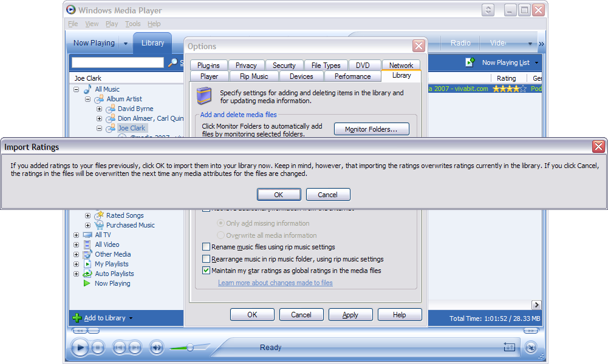Open the Tools menu
Viewport: 608px width, 364px height.
coord(132,24)
